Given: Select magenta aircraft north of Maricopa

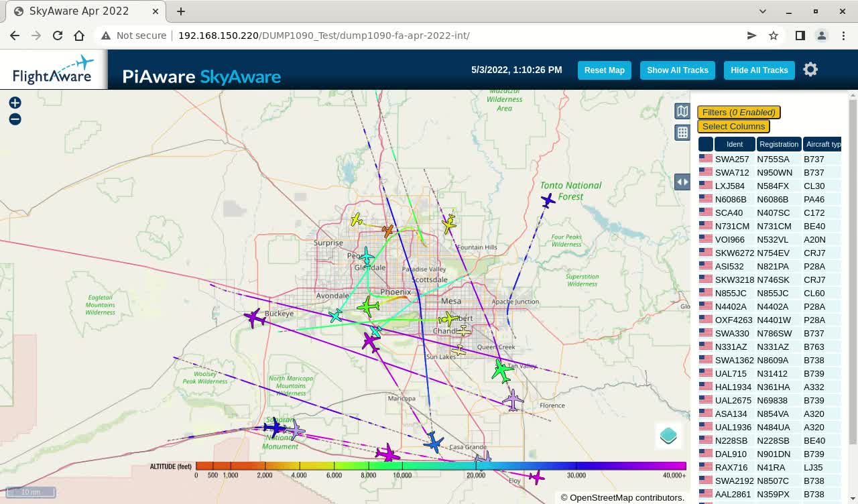Looking at the screenshot, I should pyautogui.click(x=371, y=342).
